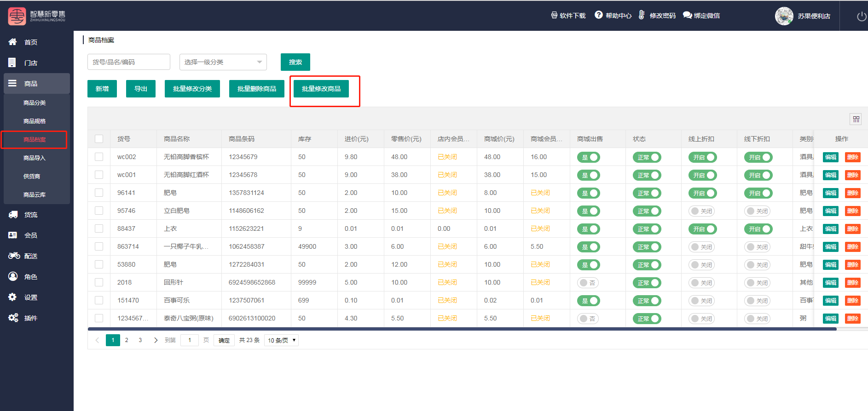The height and width of the screenshot is (411, 868).
Task: Click the 批量修改商品 button
Action: coord(321,89)
